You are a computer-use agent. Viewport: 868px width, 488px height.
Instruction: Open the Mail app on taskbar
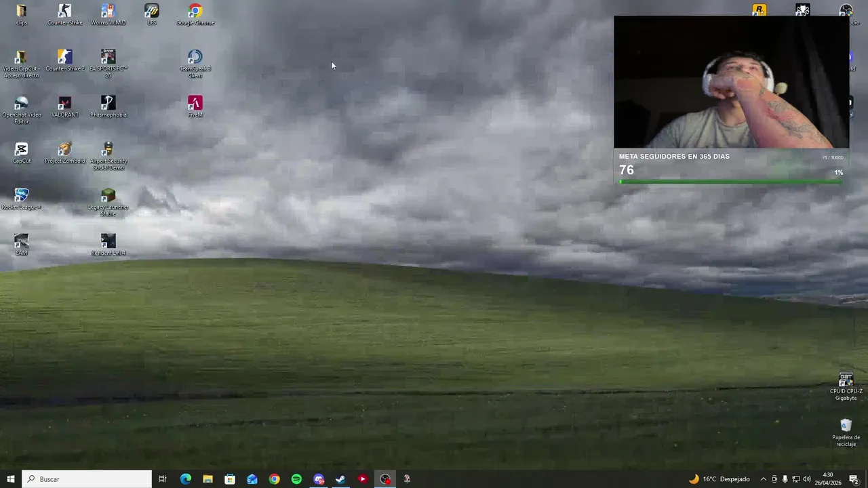(x=252, y=479)
